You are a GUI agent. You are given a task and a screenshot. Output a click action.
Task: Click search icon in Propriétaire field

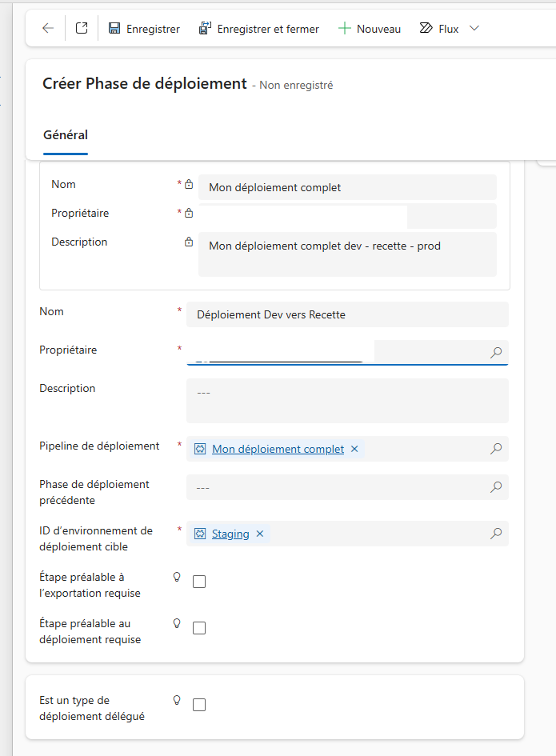point(496,353)
